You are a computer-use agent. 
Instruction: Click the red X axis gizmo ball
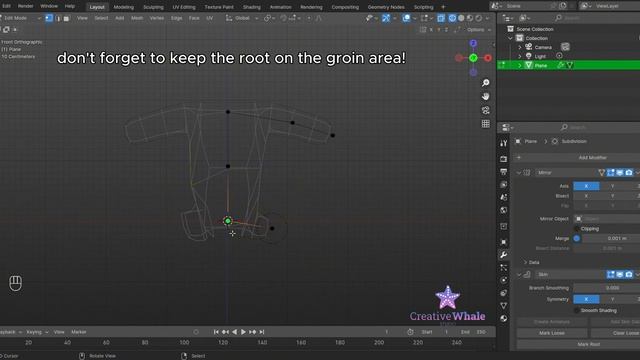[x=488, y=58]
